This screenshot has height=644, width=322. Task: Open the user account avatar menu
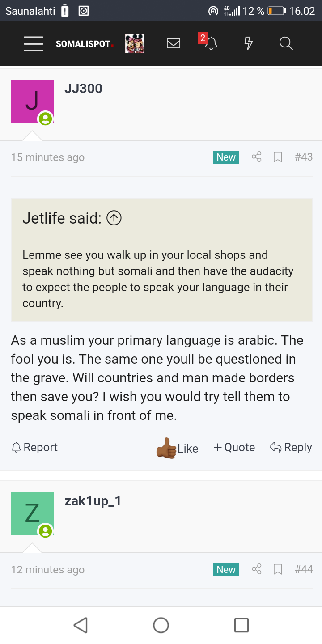click(135, 43)
